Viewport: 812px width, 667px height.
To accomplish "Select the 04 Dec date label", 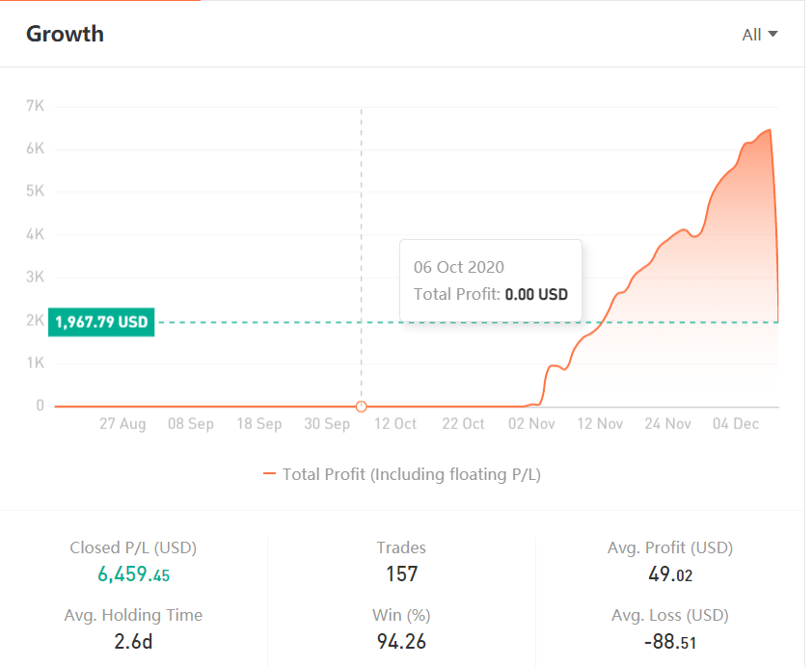I will 736,424.
